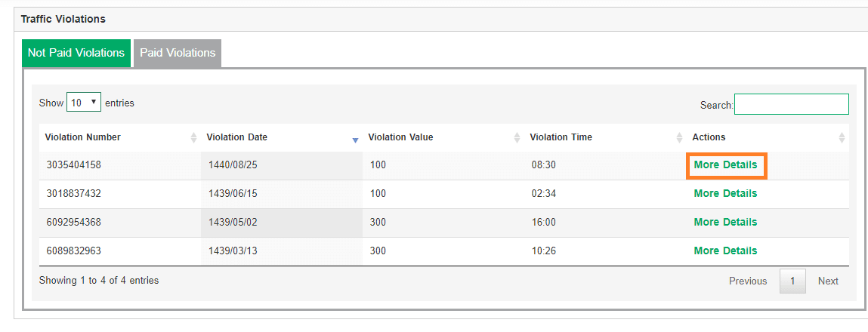The image size is (868, 332).
Task: Select the Not Paid Violations tab
Action: (x=76, y=53)
